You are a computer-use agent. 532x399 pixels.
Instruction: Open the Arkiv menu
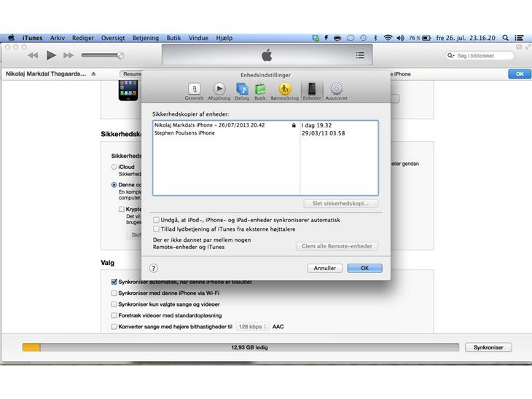58,38
